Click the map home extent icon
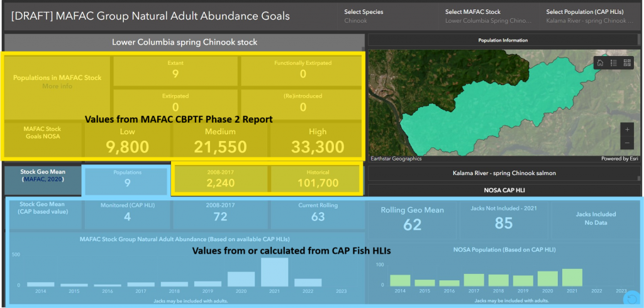 point(601,63)
